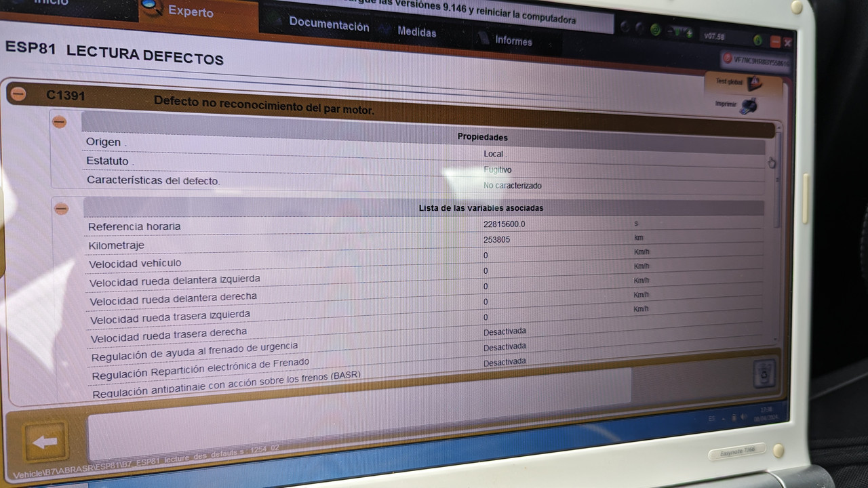Viewport: 868px width, 488px height.
Task: Click the green lock icon near version
Action: pyautogui.click(x=757, y=40)
